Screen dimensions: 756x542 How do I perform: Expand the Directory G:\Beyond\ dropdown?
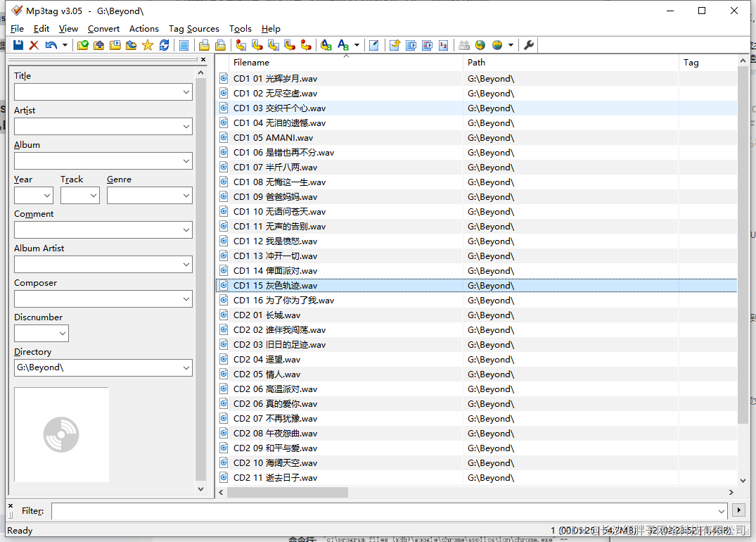coord(186,367)
